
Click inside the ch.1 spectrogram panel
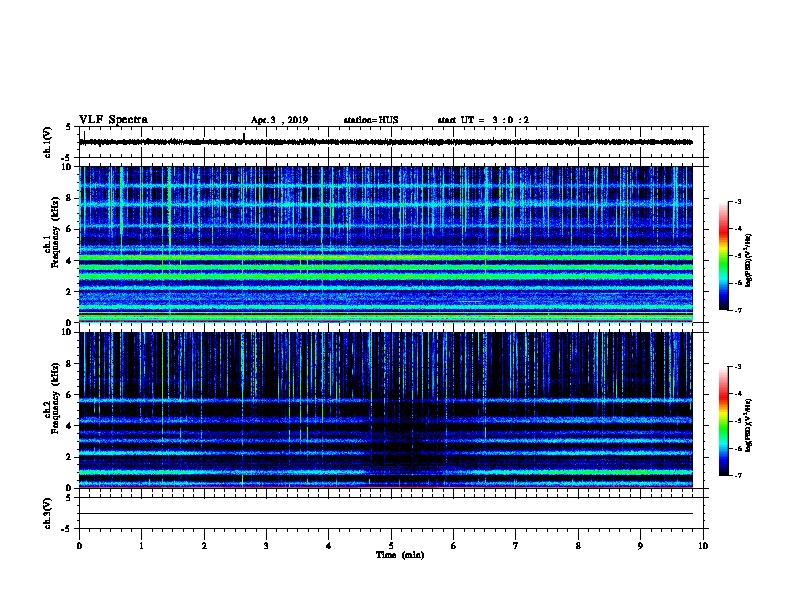tap(385, 244)
